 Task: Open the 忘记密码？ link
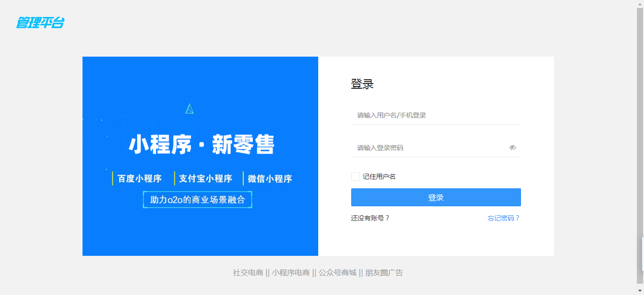coord(504,218)
